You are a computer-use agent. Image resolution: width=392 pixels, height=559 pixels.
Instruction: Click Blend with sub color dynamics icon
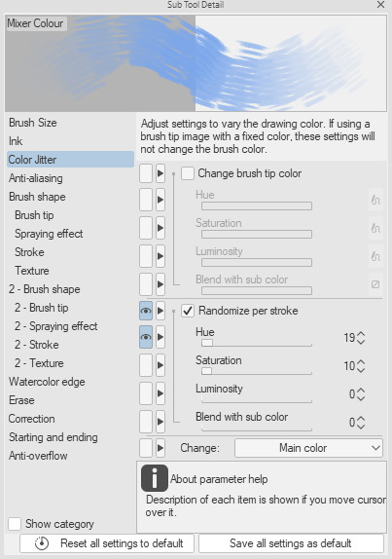(x=375, y=284)
